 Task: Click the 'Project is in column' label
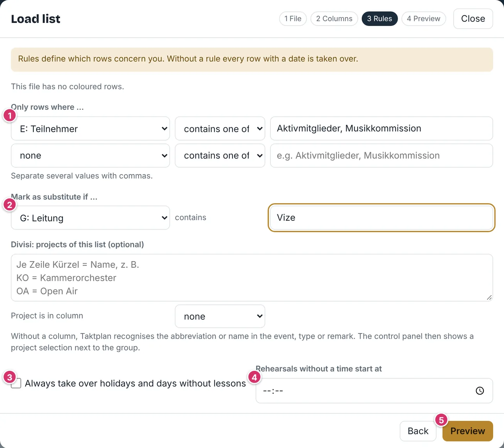(x=47, y=316)
